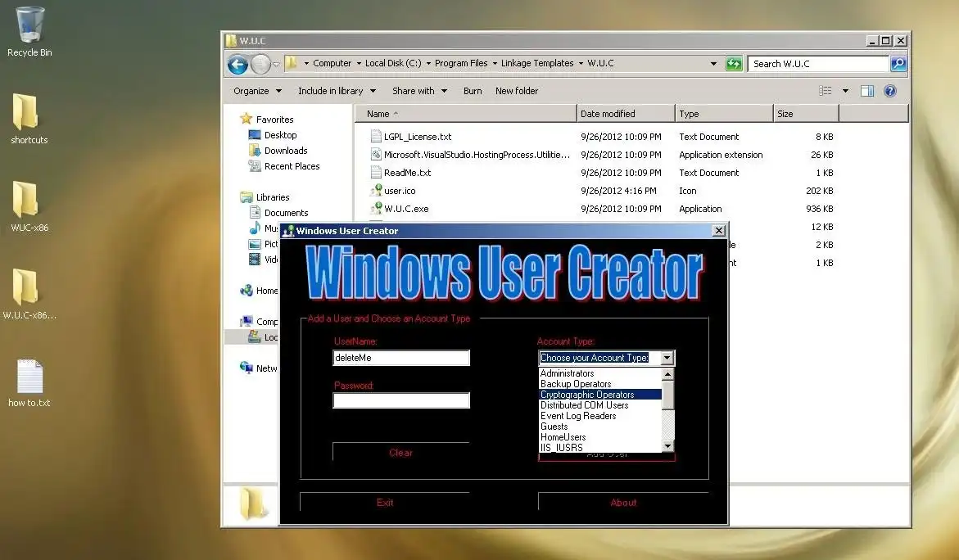Click the UserName field containing deleteMe
Screen dimensions: 959x560
[x=401, y=358]
